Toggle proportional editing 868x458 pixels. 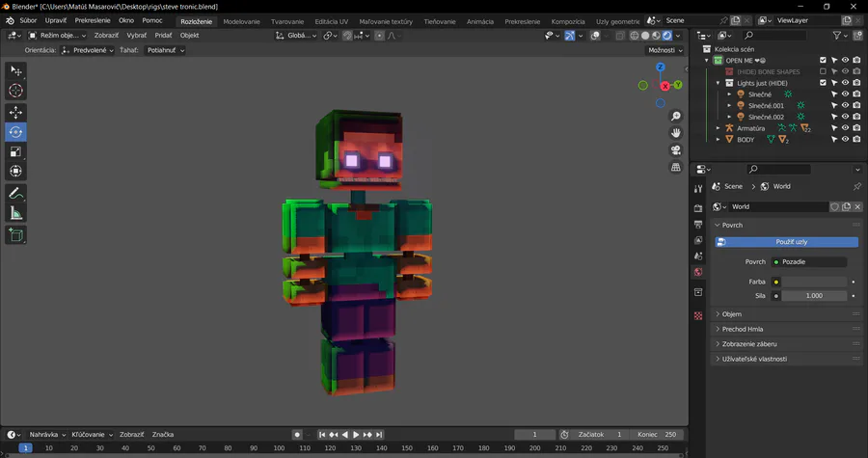[379, 36]
